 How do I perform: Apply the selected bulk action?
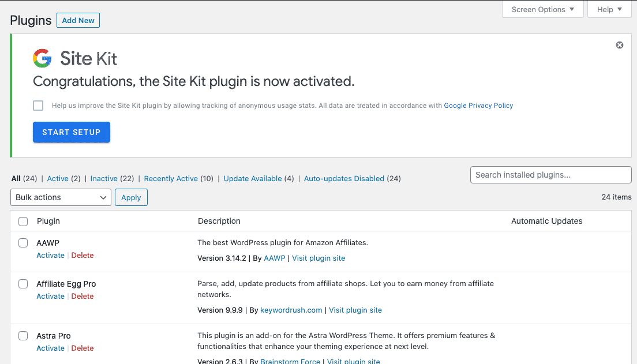pos(131,197)
